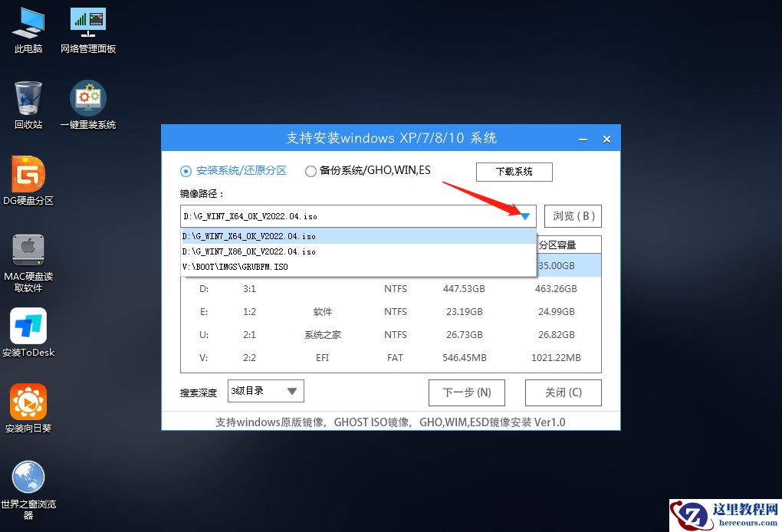Open 此电脑 from the desktop
This screenshot has height=532, width=782.
click(28, 29)
